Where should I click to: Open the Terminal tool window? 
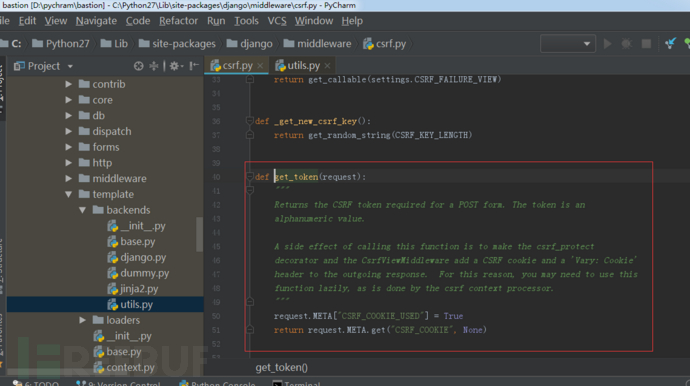(x=297, y=383)
